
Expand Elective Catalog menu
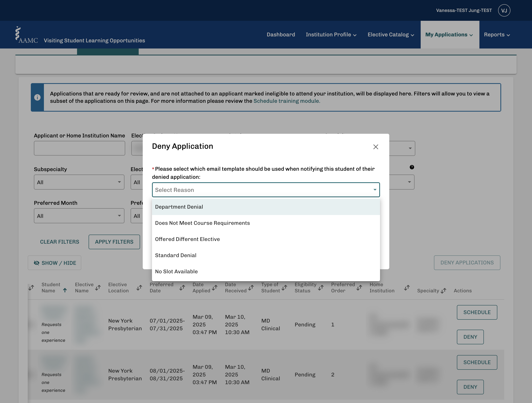click(391, 34)
